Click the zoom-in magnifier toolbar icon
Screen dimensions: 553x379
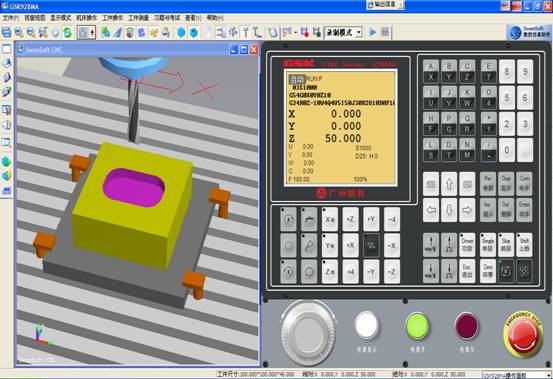[19, 32]
